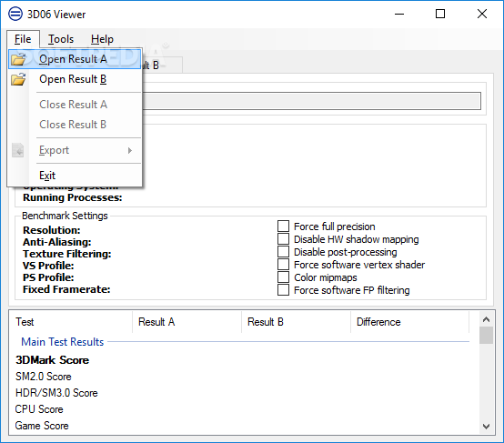Select the Game Score row

[42, 426]
